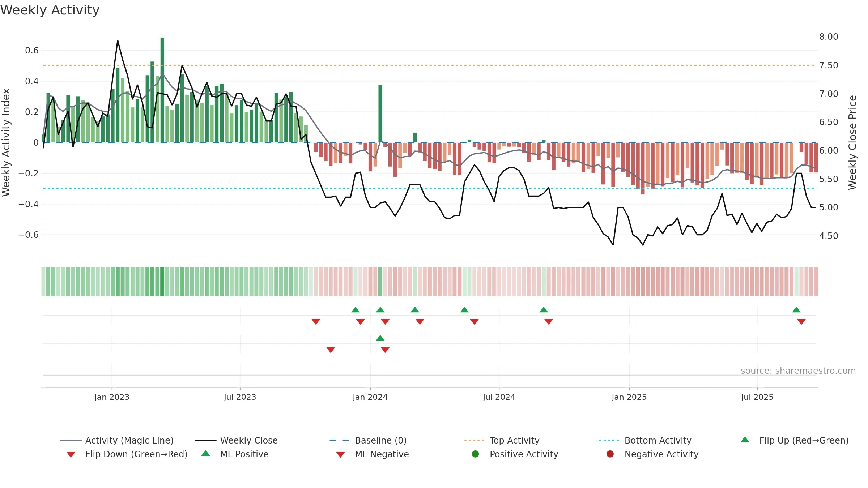868x488 pixels.
Task: Toggle the ML Negative legend entry
Action: 373,454
